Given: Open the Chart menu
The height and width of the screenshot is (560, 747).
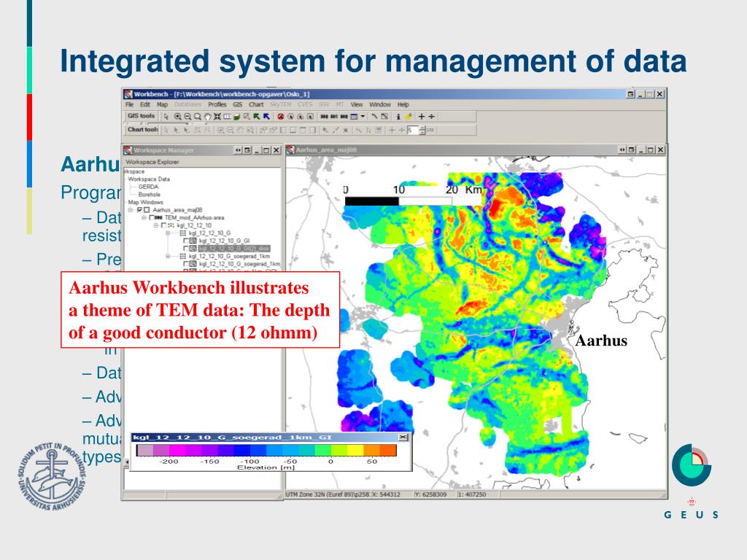Looking at the screenshot, I should 256,104.
